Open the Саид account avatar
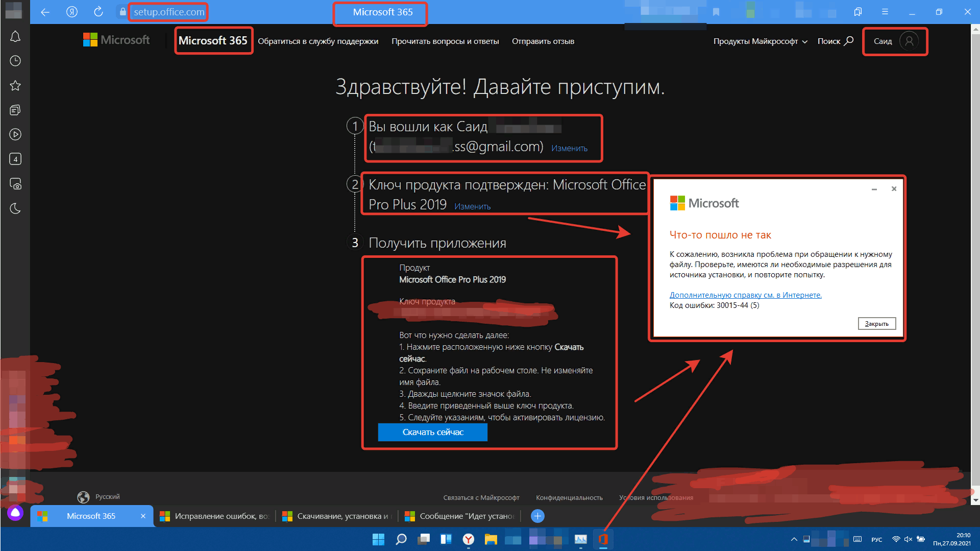 tap(909, 41)
